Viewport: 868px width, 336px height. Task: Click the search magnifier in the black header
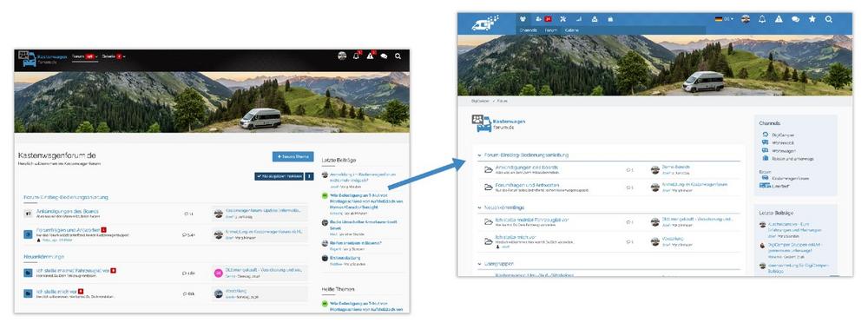coord(398,56)
